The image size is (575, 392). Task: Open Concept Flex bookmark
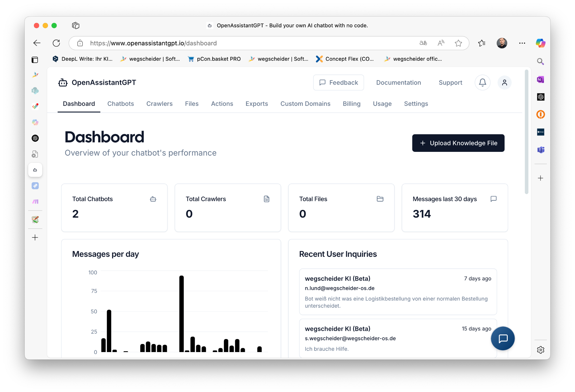coord(345,59)
